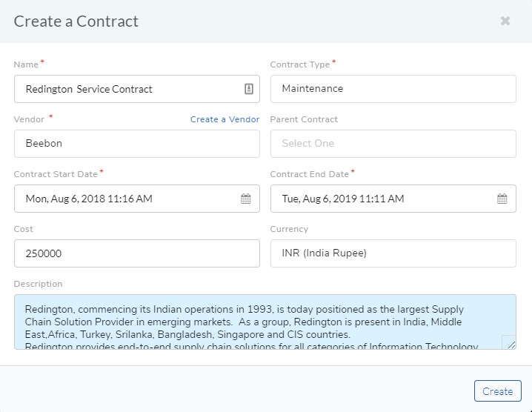Open the Contract Start Date calendar picker
Screen dimensions: 532x412
pyautogui.click(x=246, y=199)
